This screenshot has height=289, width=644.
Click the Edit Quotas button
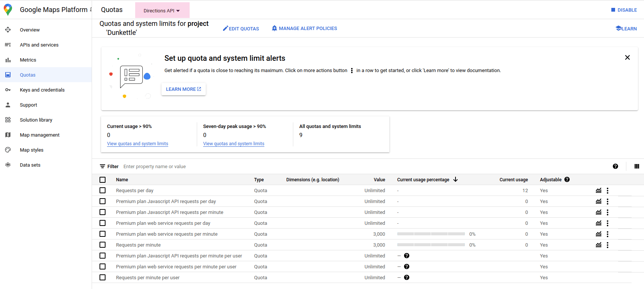(241, 29)
